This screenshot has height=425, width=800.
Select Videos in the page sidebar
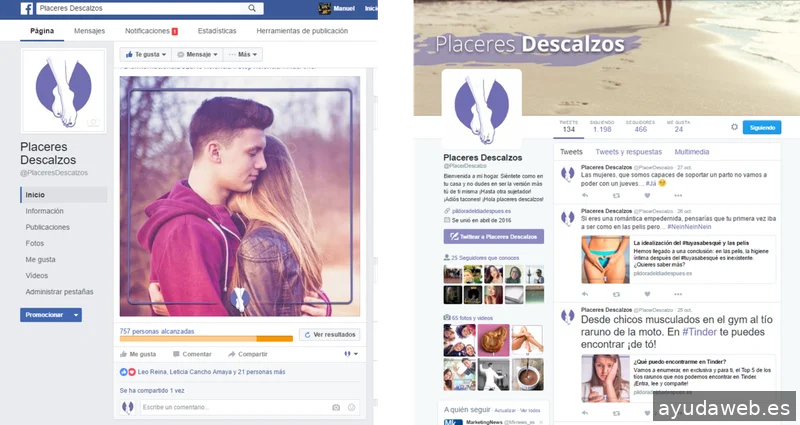(37, 276)
